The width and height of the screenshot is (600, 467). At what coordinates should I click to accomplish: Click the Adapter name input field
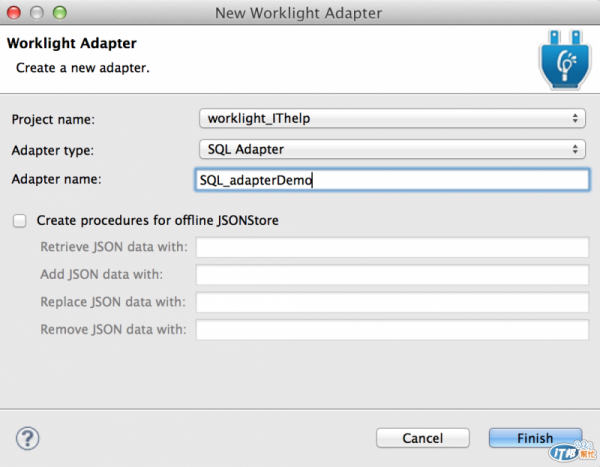[392, 180]
